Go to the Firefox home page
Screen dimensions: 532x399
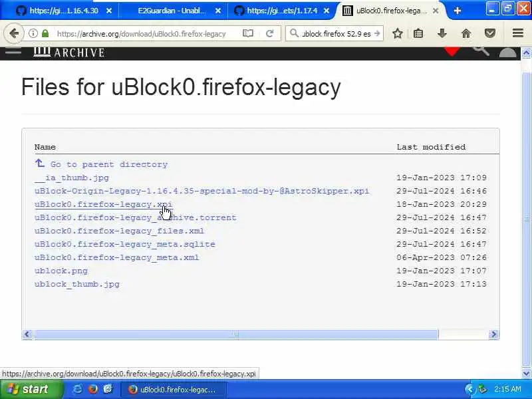click(466, 33)
